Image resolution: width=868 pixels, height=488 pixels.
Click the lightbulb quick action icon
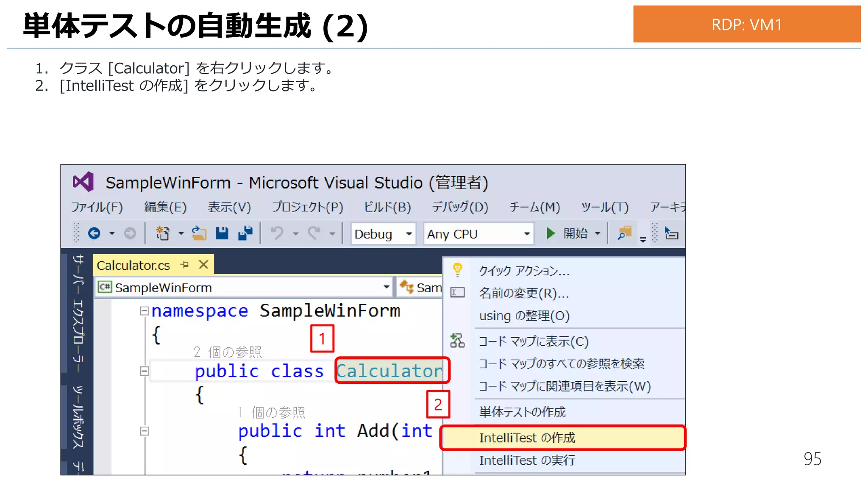tap(457, 269)
